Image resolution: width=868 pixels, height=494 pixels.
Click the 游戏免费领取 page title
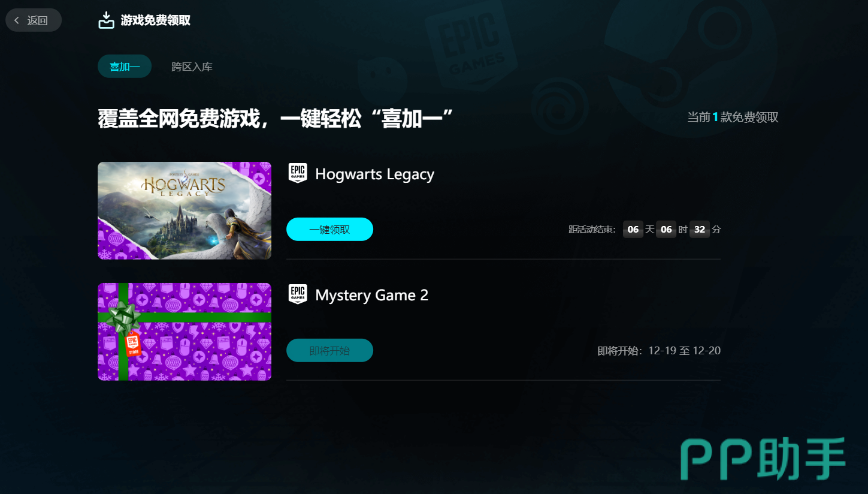(x=156, y=20)
